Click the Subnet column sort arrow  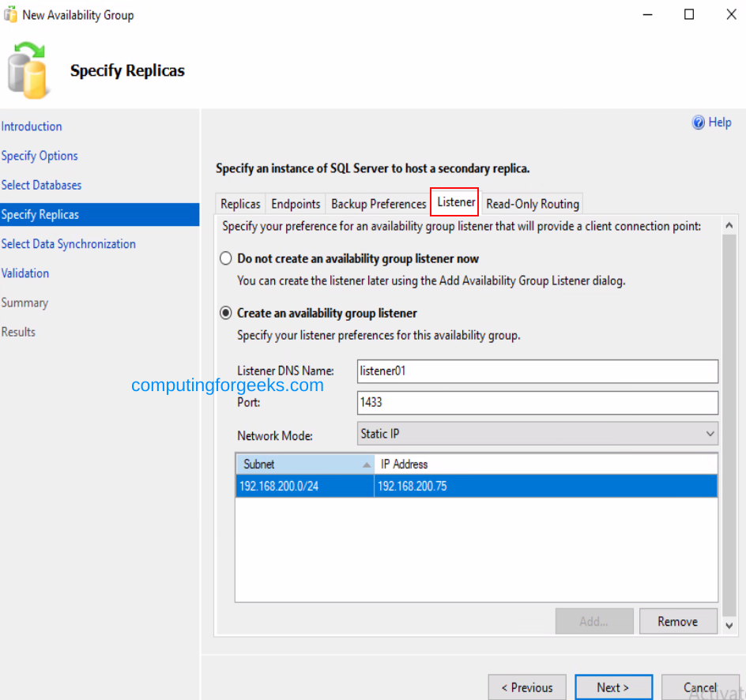click(366, 464)
